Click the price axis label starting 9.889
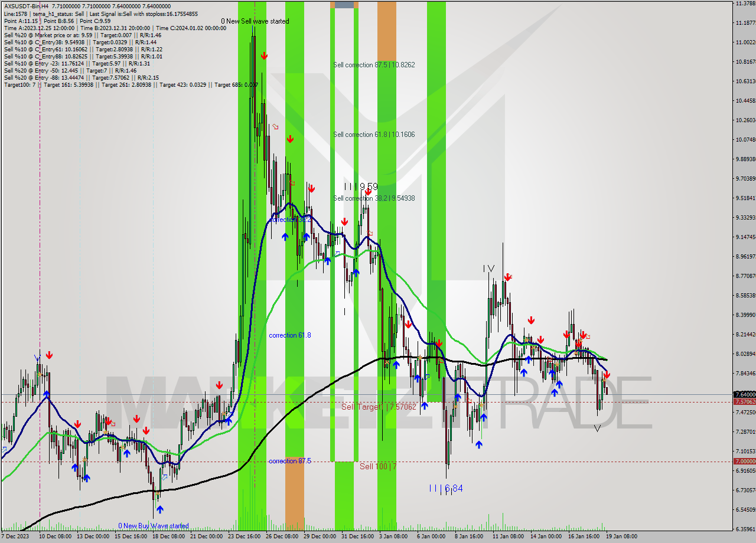756x543 pixels. click(x=745, y=159)
